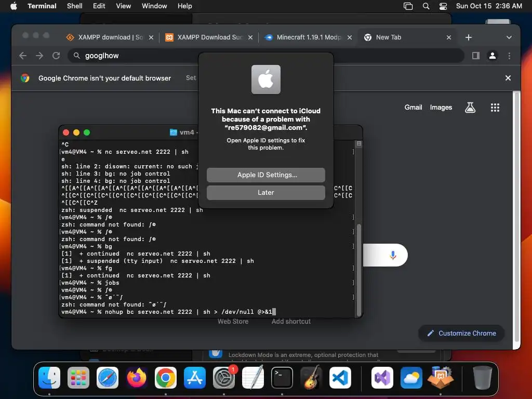Viewport: 532px width, 399px height.
Task: Select the New Tab tab
Action: coord(407,37)
